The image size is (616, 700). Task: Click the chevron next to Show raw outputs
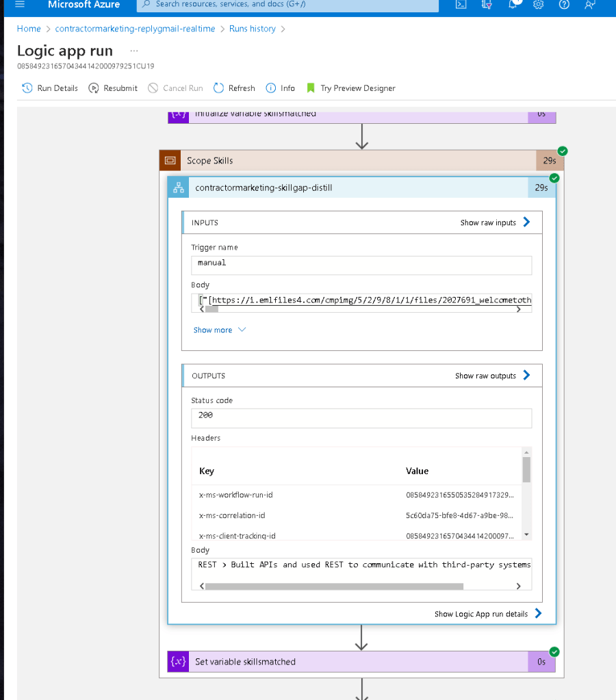tap(526, 375)
